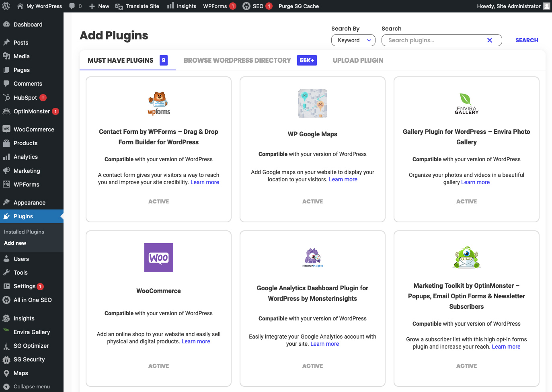Click Learn more on Envira Gallery card
This screenshot has width=552, height=392.
click(x=475, y=182)
